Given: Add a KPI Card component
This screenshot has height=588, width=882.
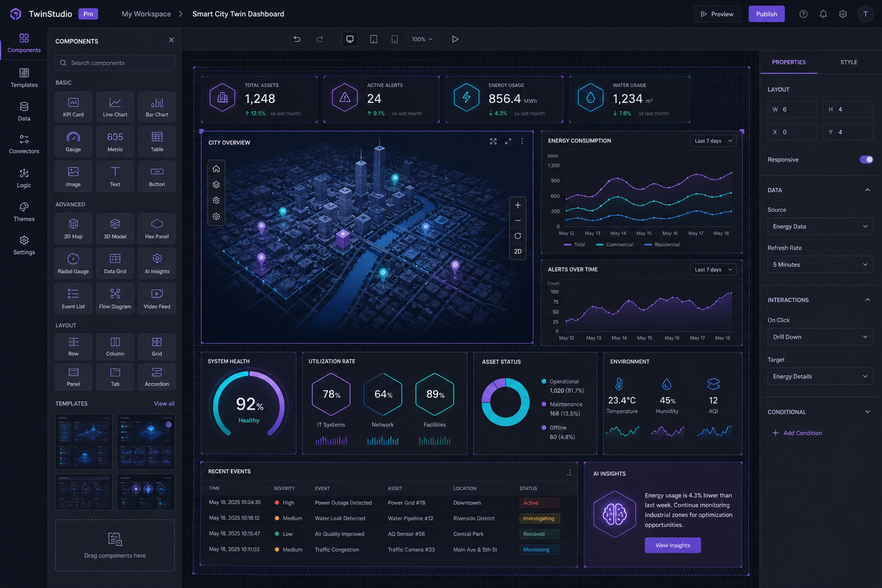Looking at the screenshot, I should click(x=73, y=107).
